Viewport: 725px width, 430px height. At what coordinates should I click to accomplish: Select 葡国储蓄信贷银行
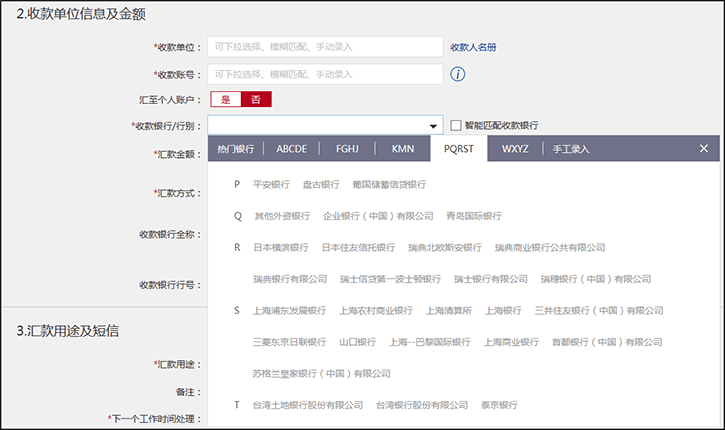click(389, 184)
